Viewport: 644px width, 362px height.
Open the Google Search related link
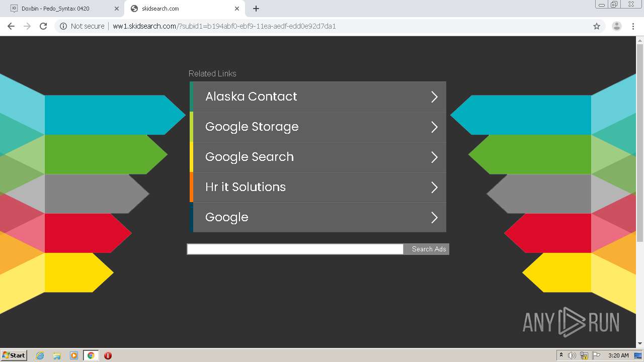[x=317, y=157]
